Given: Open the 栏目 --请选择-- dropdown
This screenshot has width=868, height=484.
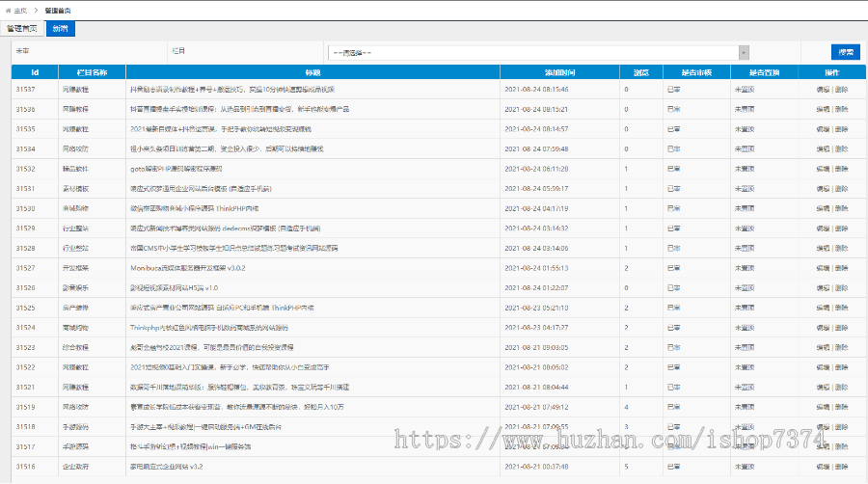Looking at the screenshot, I should (538, 53).
